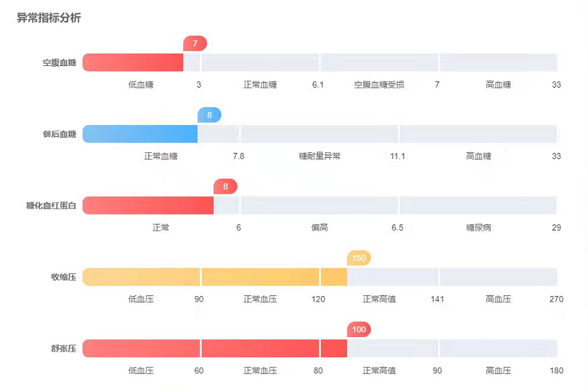This screenshot has width=588, height=392.
Task: Select the 舒张压 row label
Action: 64,349
